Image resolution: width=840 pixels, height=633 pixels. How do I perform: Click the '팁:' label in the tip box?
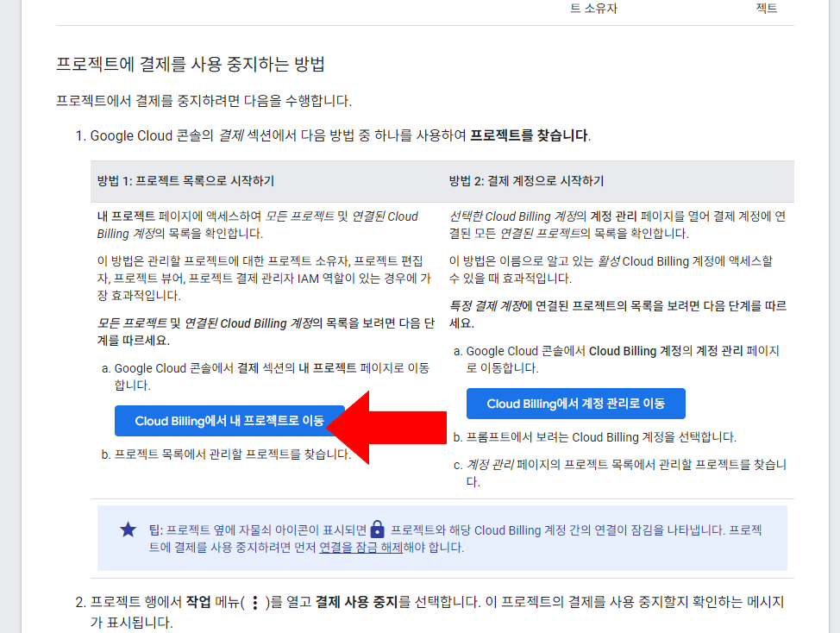156,530
